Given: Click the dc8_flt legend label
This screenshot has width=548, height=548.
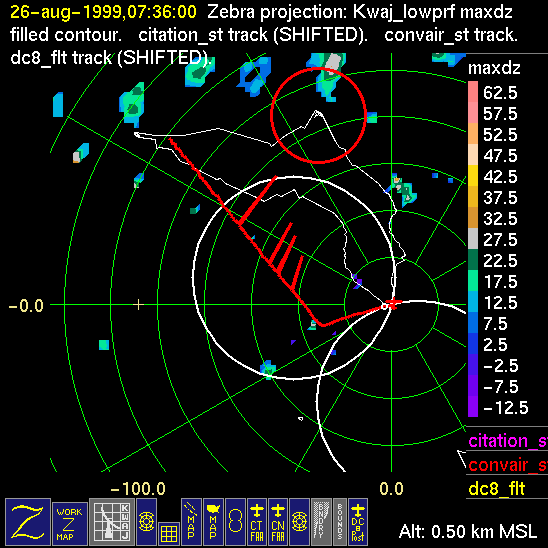Looking at the screenshot, I should pos(497,489).
